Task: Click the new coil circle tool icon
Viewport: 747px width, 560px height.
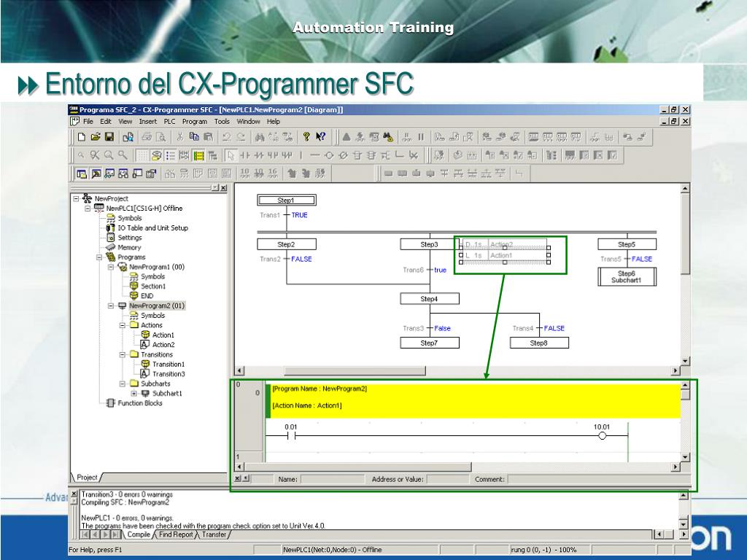Action: [x=329, y=155]
